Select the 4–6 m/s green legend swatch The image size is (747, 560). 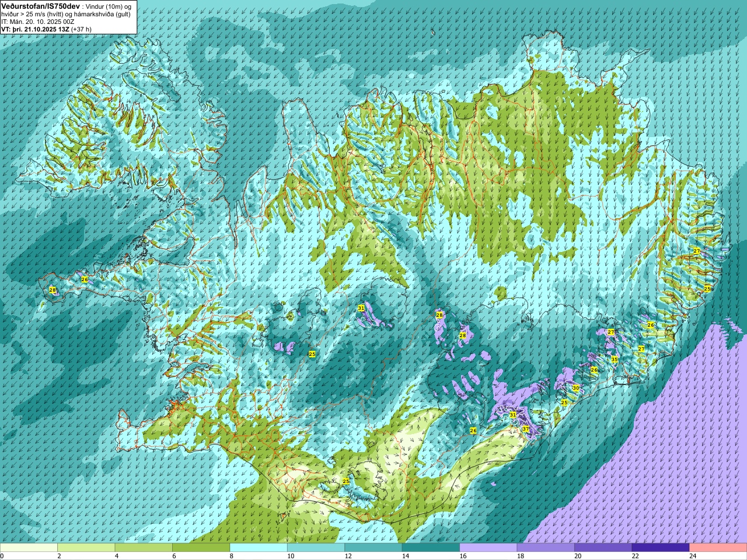point(144,548)
